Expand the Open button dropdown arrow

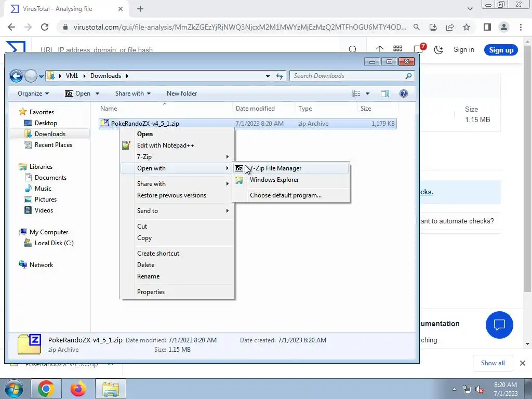pos(97,94)
